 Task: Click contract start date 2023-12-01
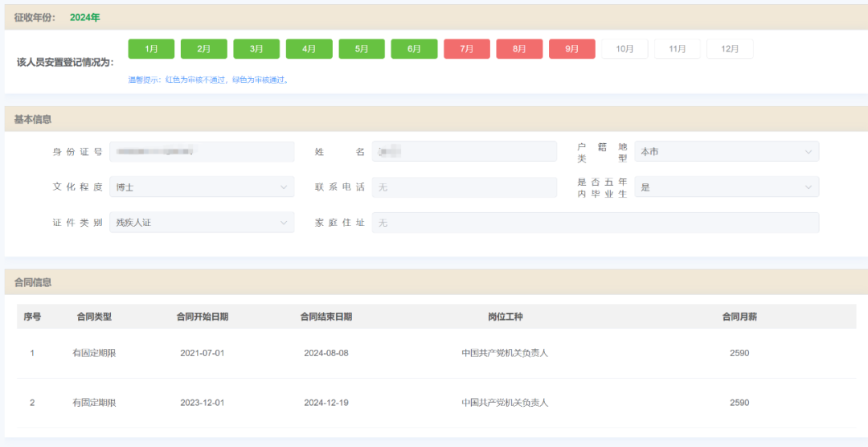coord(203,403)
